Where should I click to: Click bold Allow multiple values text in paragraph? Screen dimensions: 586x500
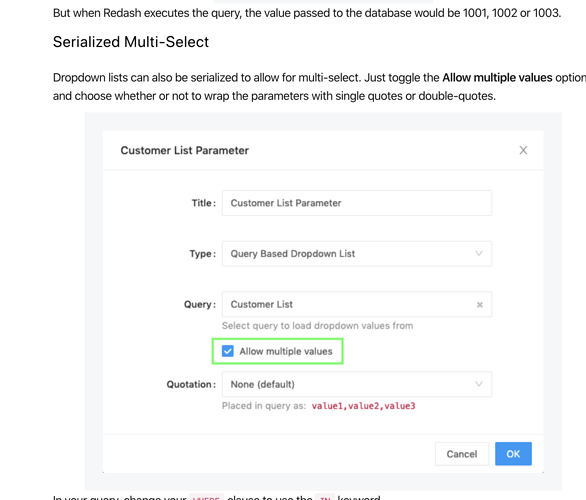(497, 78)
